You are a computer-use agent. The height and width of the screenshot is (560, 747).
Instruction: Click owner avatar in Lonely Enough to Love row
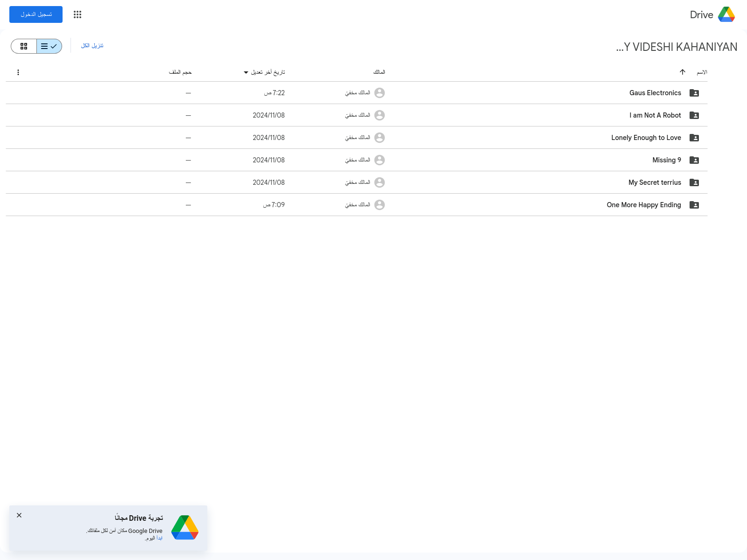coord(380,138)
